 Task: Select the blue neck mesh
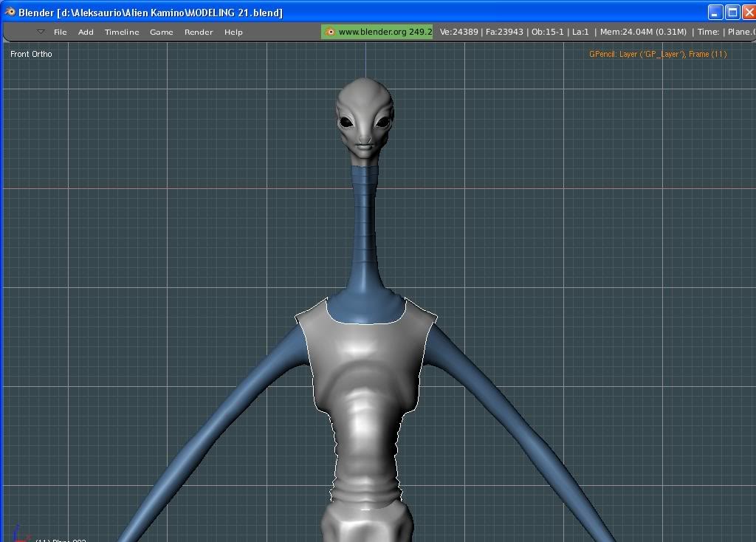coord(365,231)
